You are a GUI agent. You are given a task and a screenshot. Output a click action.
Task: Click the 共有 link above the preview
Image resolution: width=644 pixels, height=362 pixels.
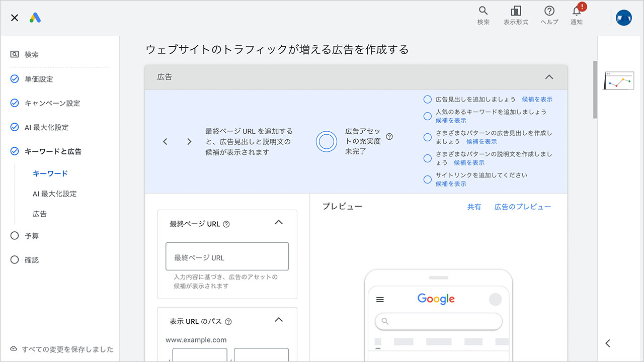click(x=474, y=206)
